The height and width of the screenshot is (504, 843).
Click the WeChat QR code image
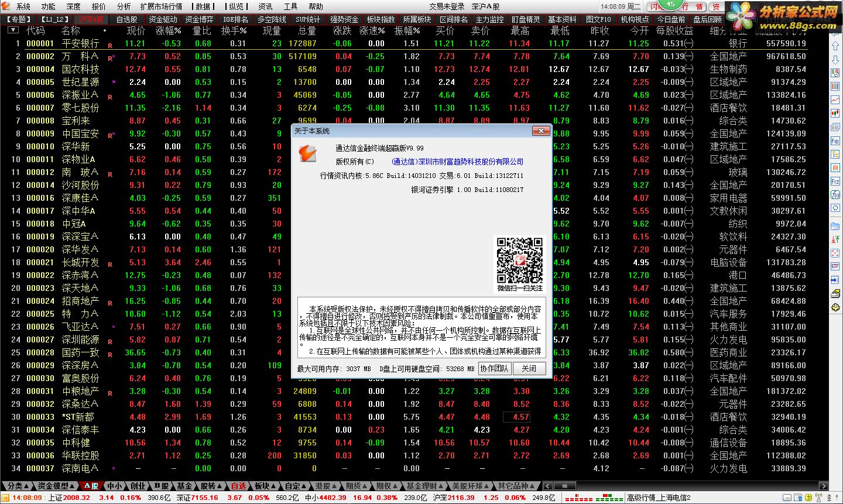coord(520,260)
